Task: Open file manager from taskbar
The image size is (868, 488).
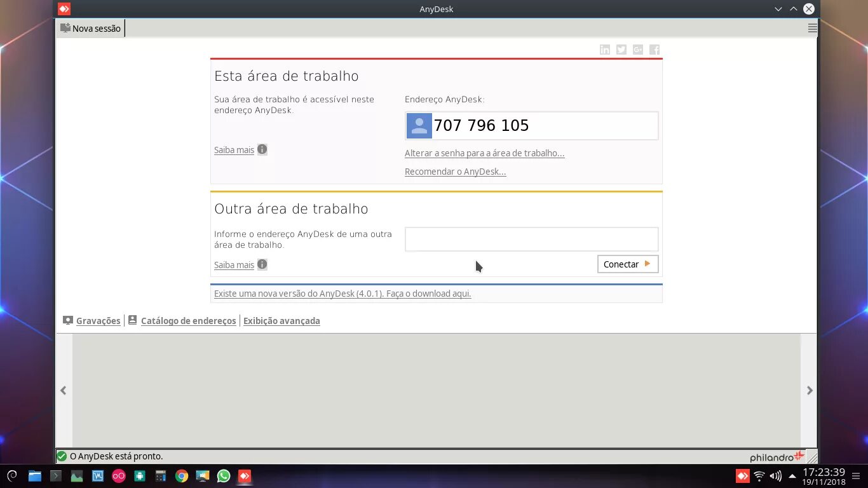Action: pos(34,475)
